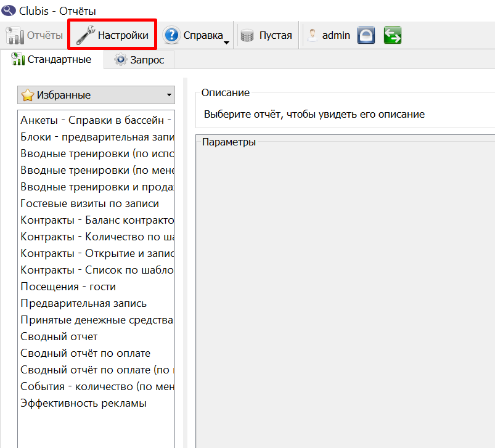Click the admin user item
The image size is (495, 448).
click(329, 35)
